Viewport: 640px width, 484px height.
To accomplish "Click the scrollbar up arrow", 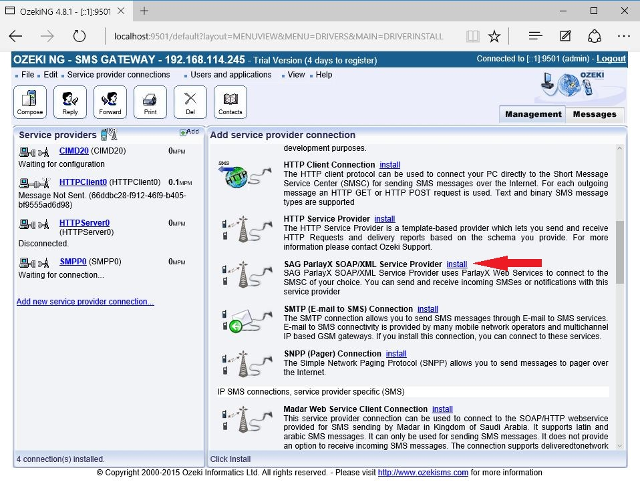I will click(620, 149).
